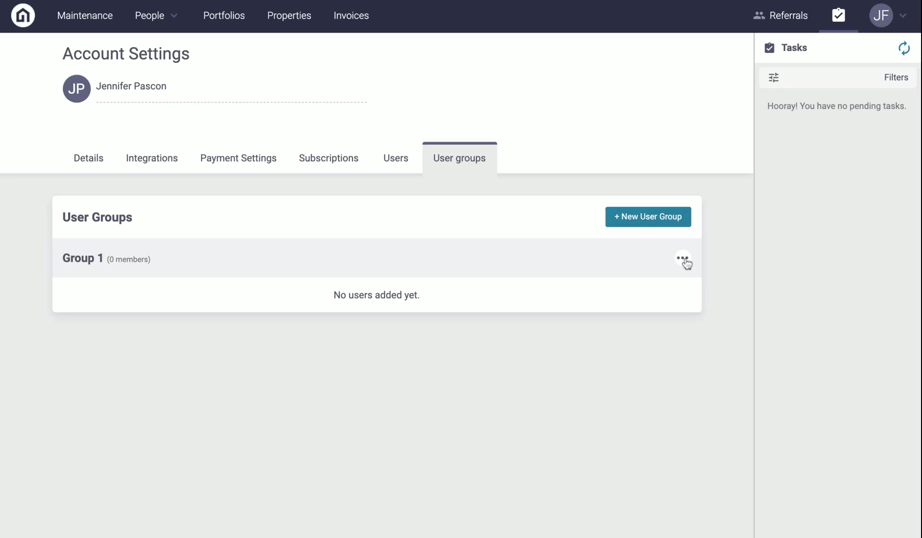Click the Tasks checkbox icon

coord(769,48)
